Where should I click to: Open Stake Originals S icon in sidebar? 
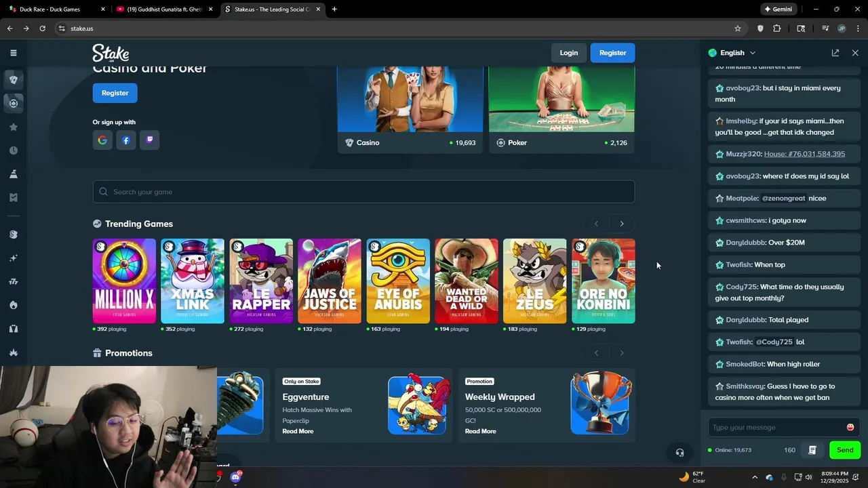tap(13, 235)
